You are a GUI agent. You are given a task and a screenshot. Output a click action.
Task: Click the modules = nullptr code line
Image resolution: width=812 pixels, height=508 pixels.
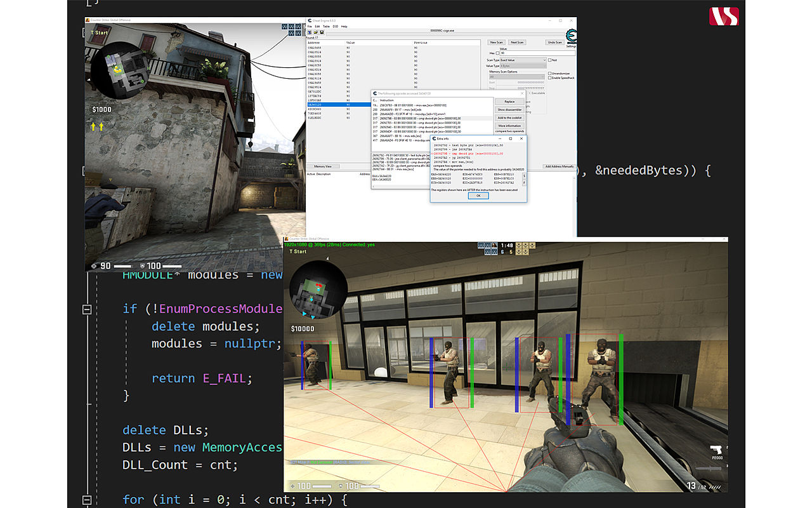[217, 344]
